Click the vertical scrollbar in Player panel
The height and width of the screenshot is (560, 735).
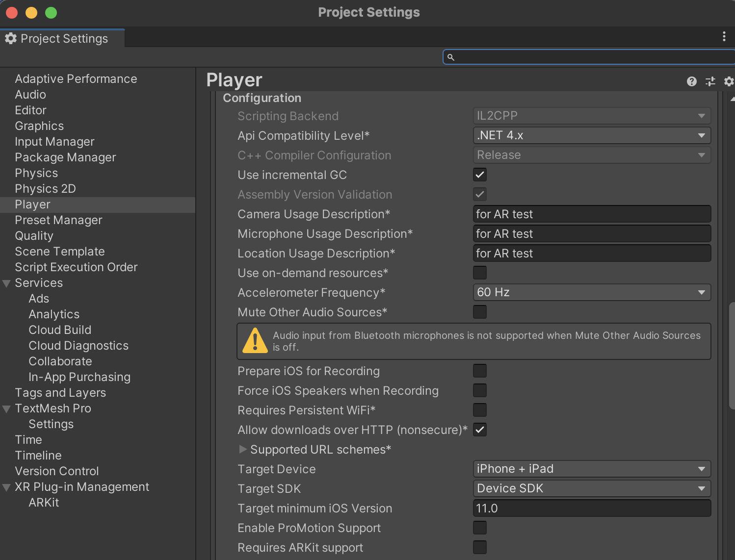pyautogui.click(x=732, y=356)
